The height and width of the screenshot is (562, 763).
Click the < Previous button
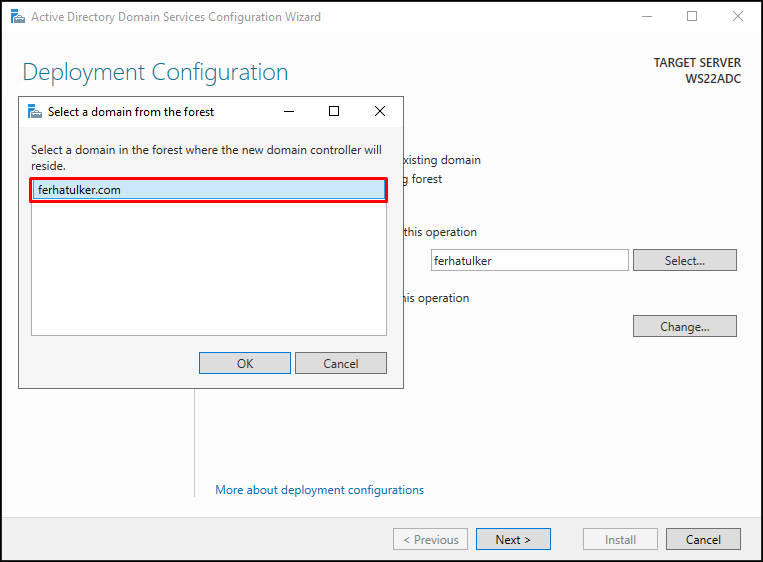[431, 540]
